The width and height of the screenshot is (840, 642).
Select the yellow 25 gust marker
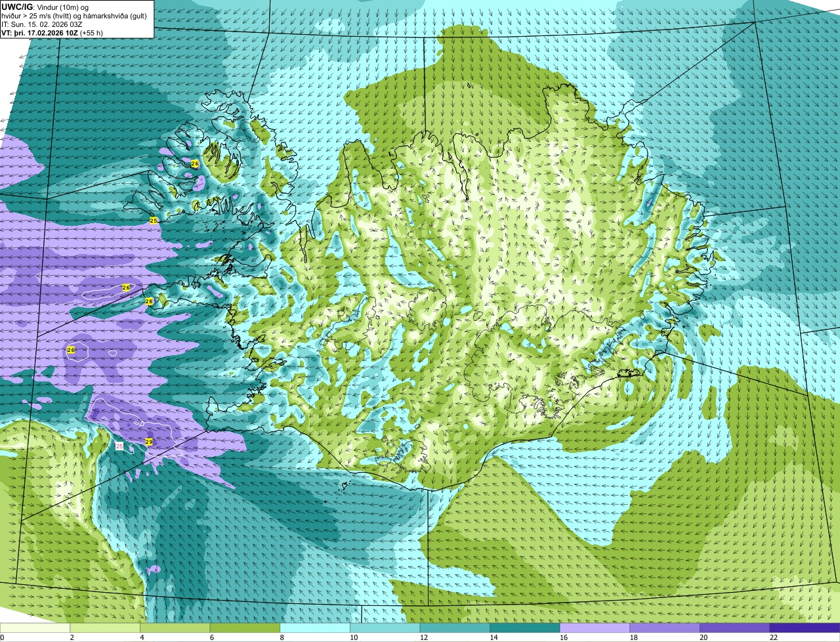point(154,221)
